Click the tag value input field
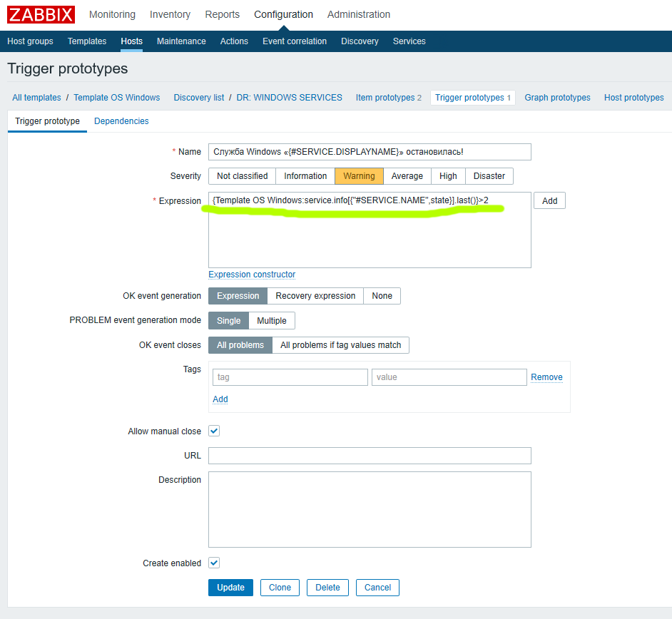Viewport: 672px width, 619px height. (449, 377)
